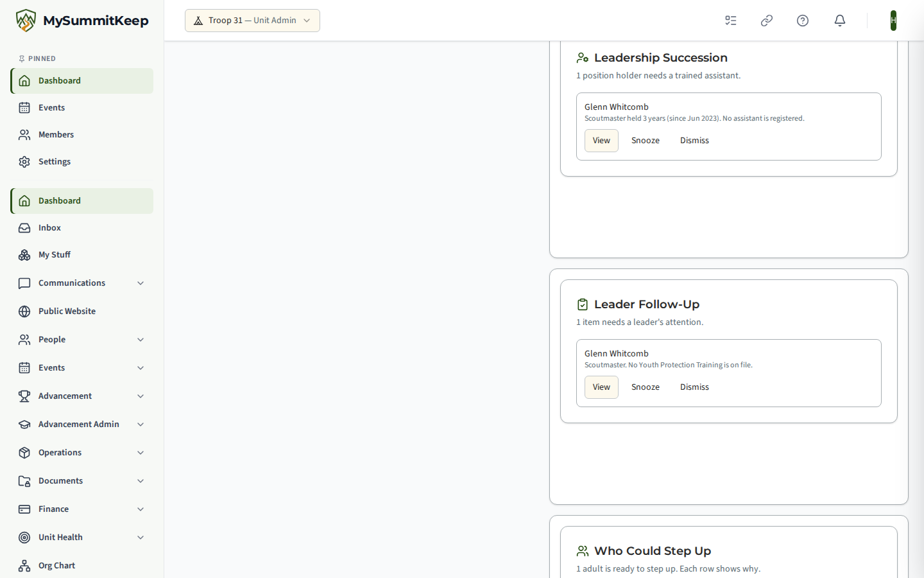Click the chain link icon in header

click(767, 21)
